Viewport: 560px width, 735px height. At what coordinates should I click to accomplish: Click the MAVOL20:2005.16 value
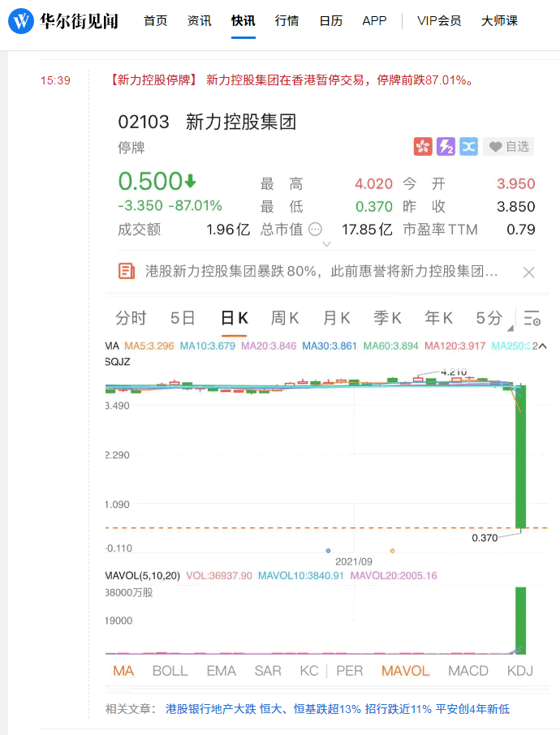coord(394,576)
